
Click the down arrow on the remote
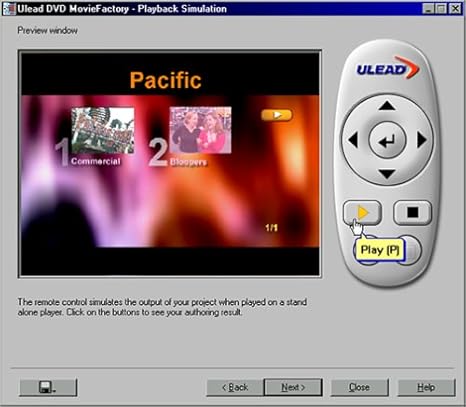tap(387, 174)
